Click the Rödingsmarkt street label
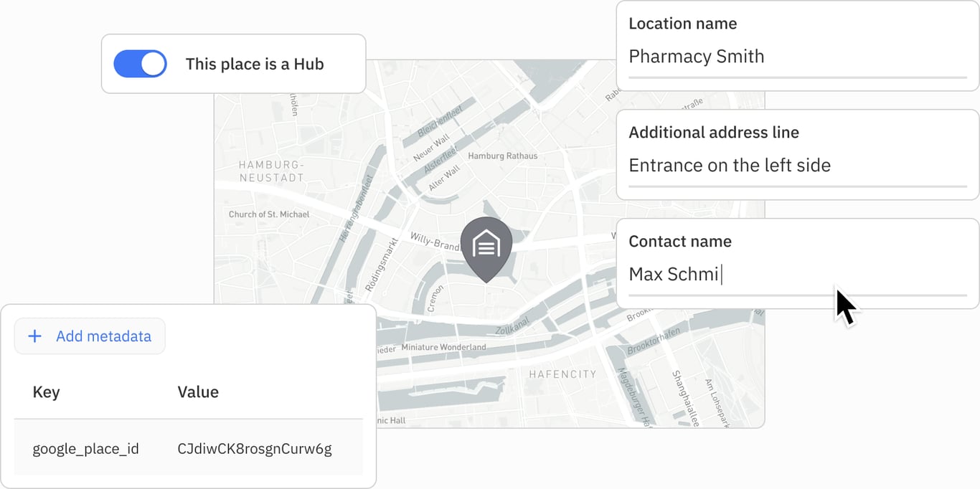 click(380, 266)
